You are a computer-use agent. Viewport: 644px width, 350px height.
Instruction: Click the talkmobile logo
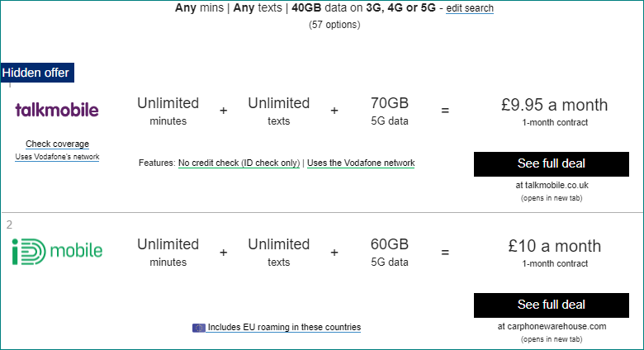(57, 110)
